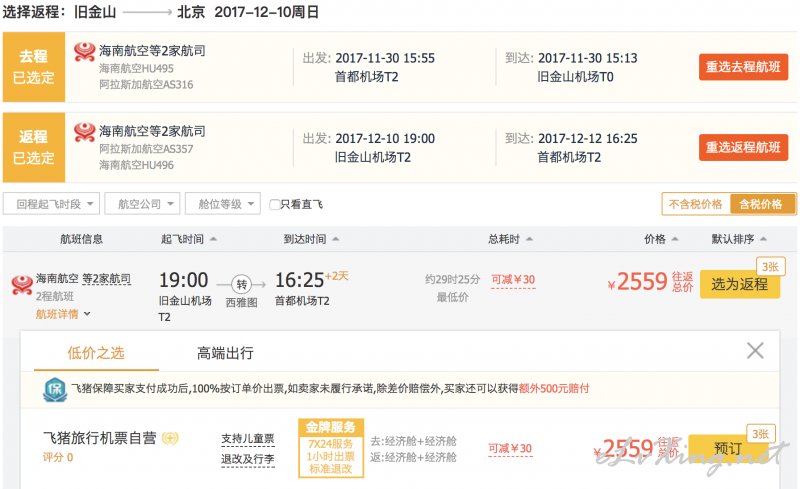The width and height of the screenshot is (800, 489).
Task: Click the Hainan Airlines logo in return row
Action: [x=85, y=132]
